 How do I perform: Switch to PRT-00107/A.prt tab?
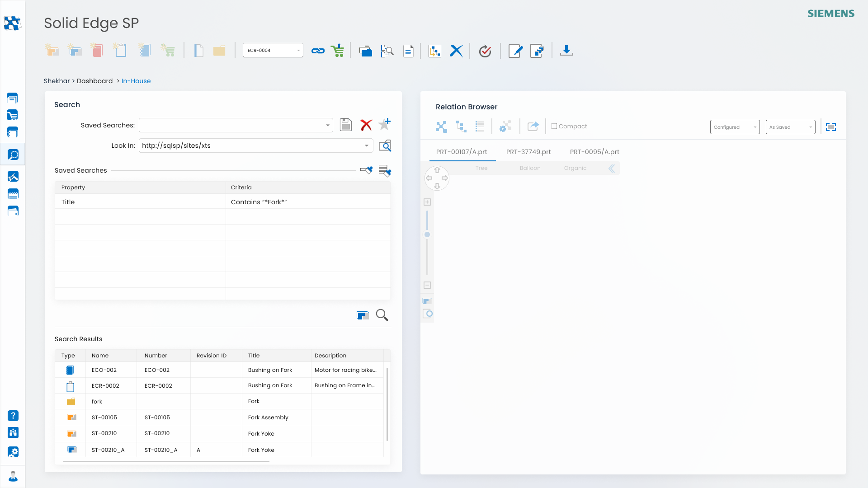pyautogui.click(x=462, y=152)
